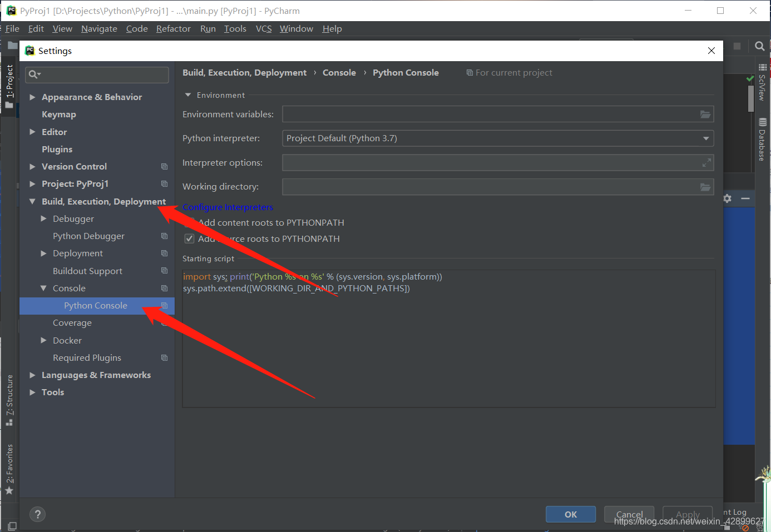
Task: Expand the Editor settings node
Action: point(32,132)
